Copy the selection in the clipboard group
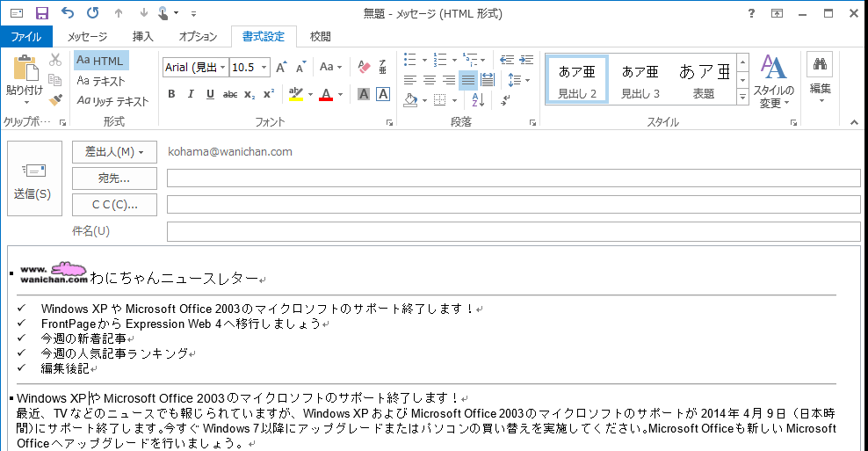 pyautogui.click(x=54, y=80)
